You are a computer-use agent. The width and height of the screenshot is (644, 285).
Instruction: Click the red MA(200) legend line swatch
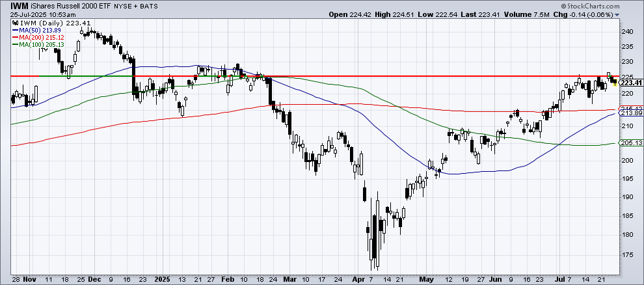point(15,37)
